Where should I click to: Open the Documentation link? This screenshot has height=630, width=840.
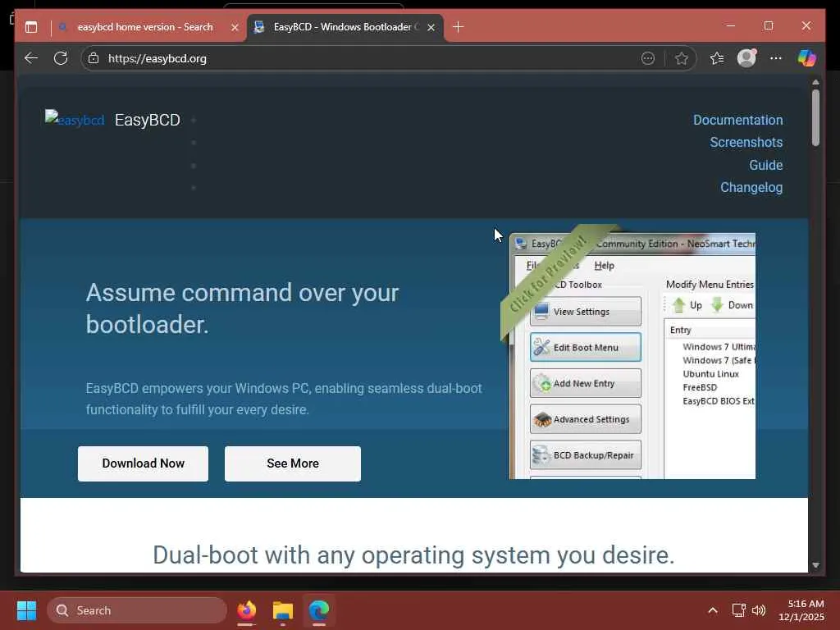(737, 120)
